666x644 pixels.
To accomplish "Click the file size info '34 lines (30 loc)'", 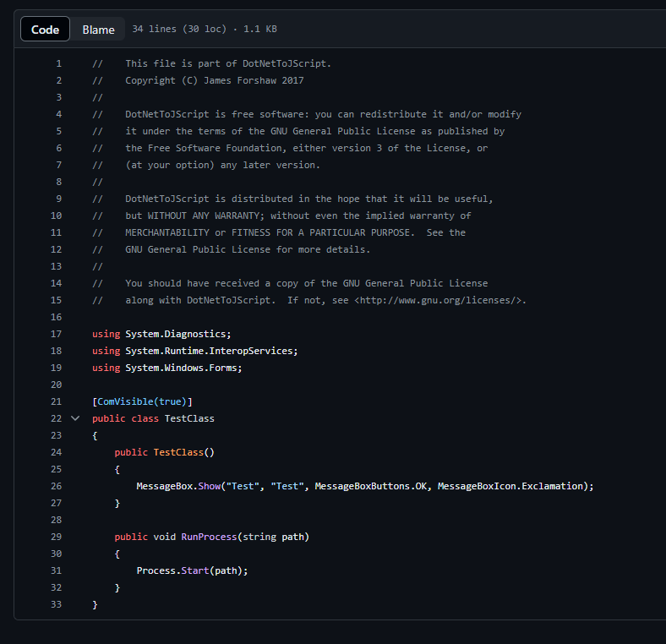I will [x=179, y=30].
